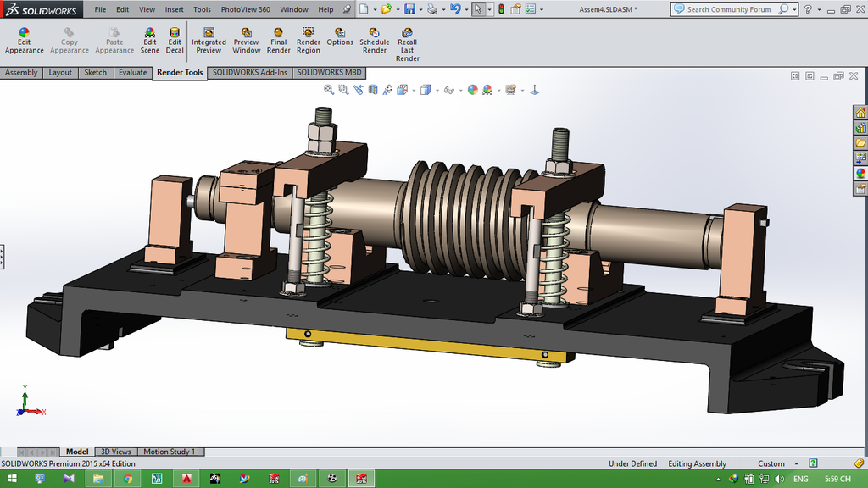Create a new document
This screenshot has height=488, width=868.
tap(364, 8)
